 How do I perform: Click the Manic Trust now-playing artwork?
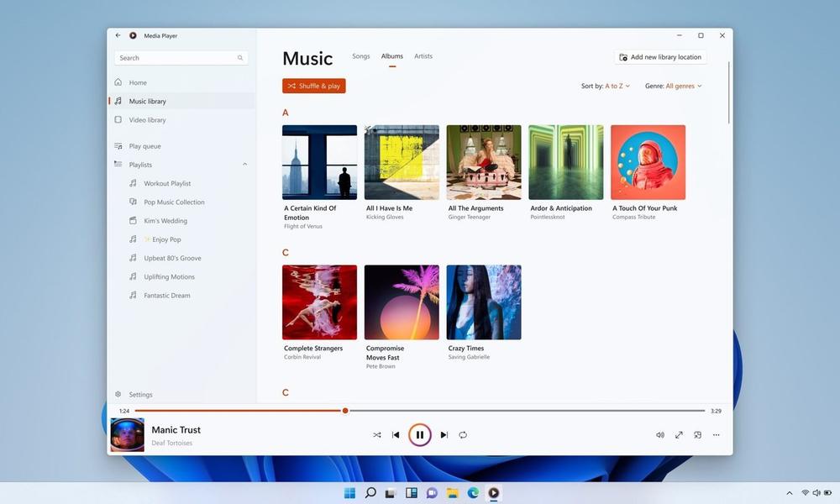pos(128,435)
